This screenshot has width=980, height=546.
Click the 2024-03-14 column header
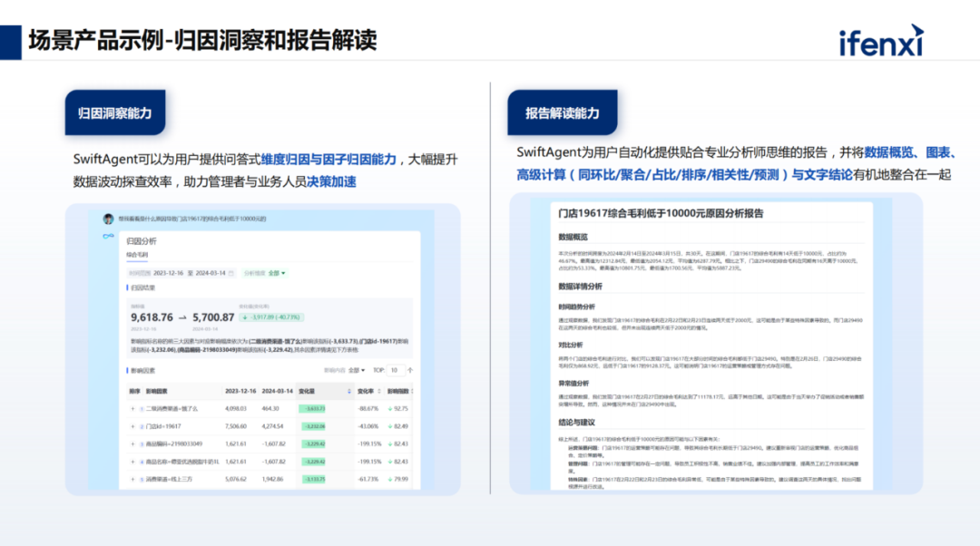click(278, 391)
